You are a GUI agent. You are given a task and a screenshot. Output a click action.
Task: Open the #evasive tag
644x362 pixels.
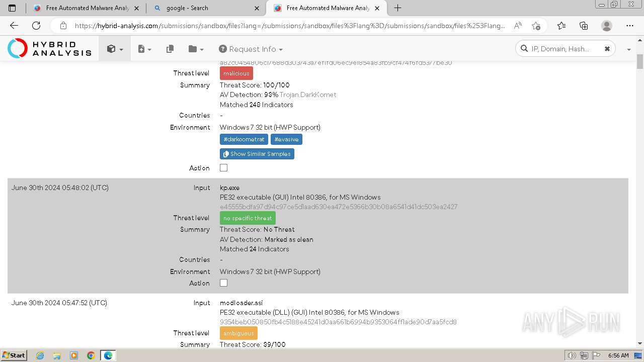coord(286,139)
